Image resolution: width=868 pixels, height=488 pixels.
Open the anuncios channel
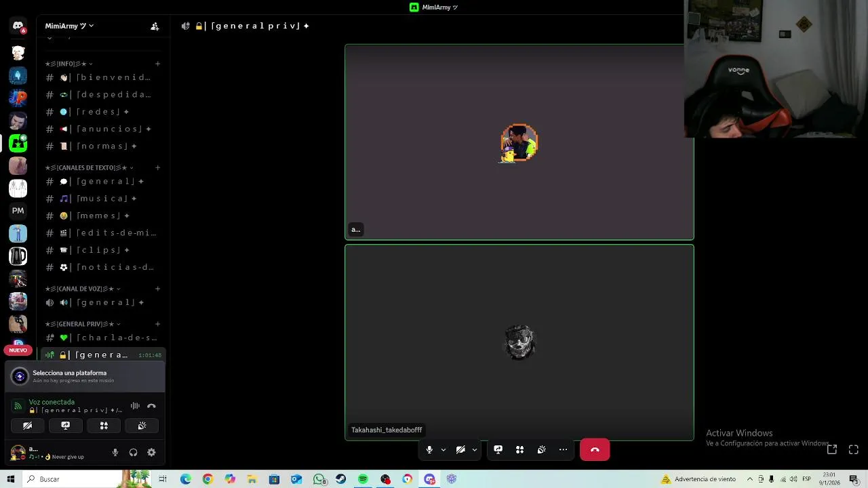(102, 129)
